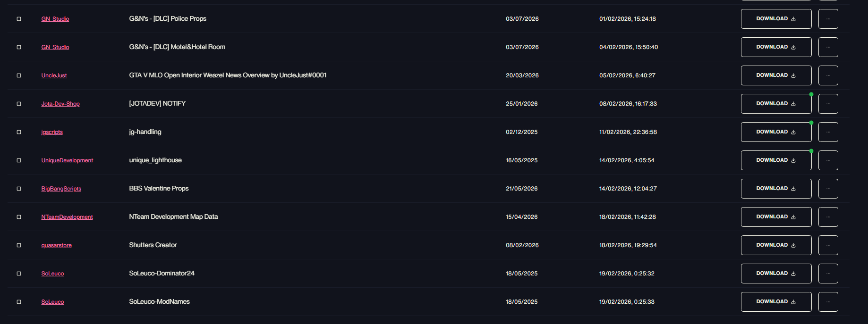Open more options for SoLeuco-ModNames row
This screenshot has height=324, width=868.
(828, 302)
